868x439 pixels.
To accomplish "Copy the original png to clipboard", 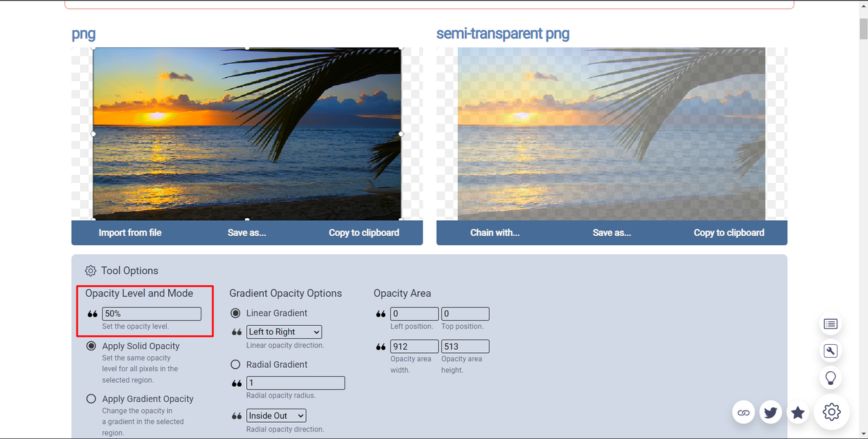I will pyautogui.click(x=363, y=232).
